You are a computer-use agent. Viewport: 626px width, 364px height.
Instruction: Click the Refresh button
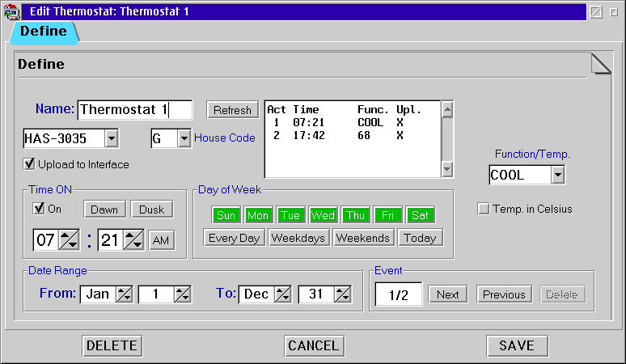pyautogui.click(x=232, y=110)
